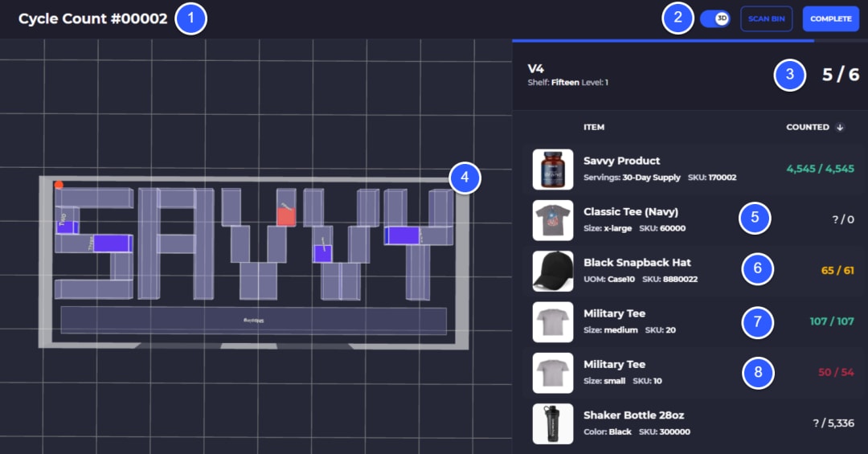868x454 pixels.
Task: Select the Savvy Product item name
Action: [621, 161]
